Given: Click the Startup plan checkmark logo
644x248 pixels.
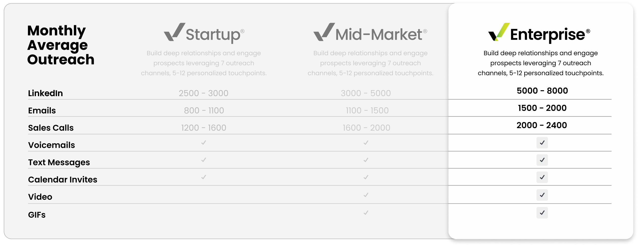Looking at the screenshot, I should (x=174, y=32).
